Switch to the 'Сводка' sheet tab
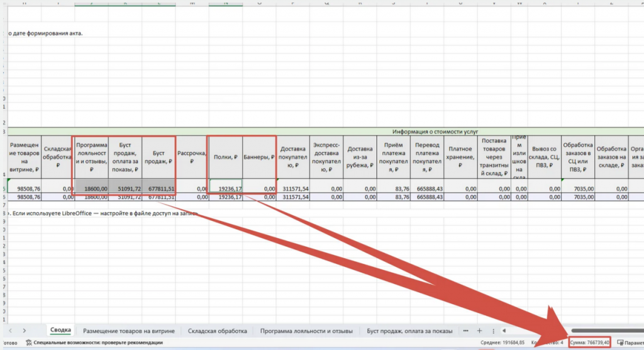 click(60, 330)
